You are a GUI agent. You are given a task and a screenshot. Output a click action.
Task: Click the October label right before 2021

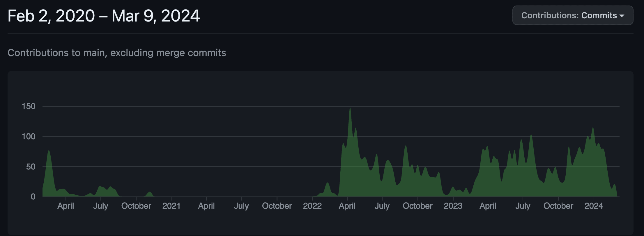pyautogui.click(x=136, y=206)
